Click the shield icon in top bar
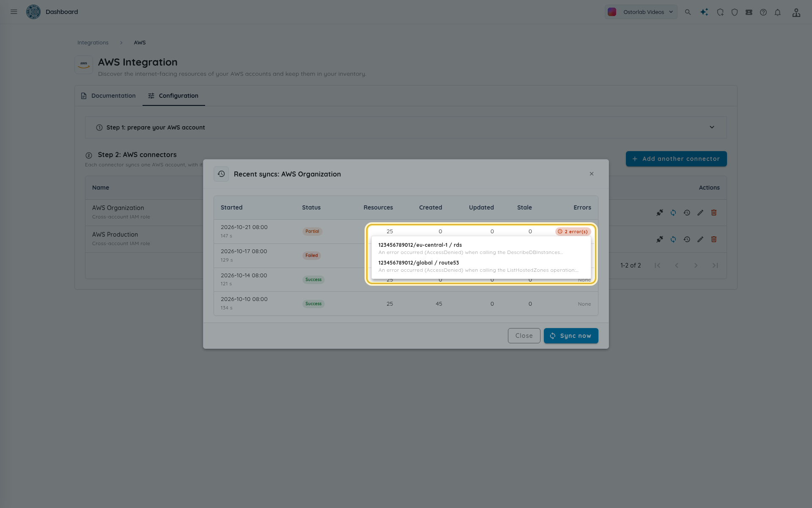 [x=735, y=12]
